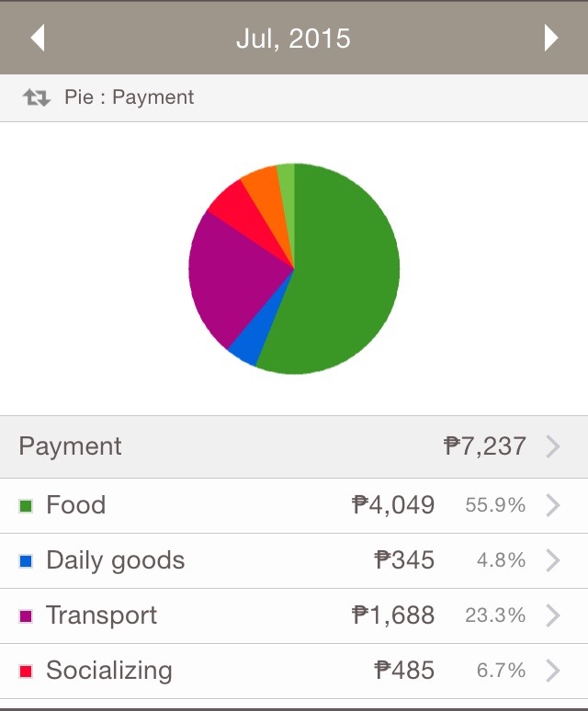Tap the green Food legend square
Viewport: 588px width, 711px height.
[x=26, y=505]
